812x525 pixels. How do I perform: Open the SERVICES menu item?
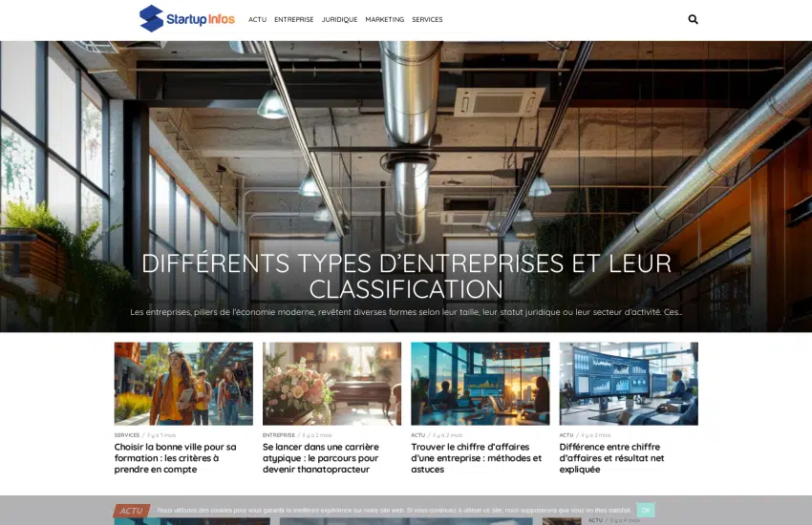(427, 20)
